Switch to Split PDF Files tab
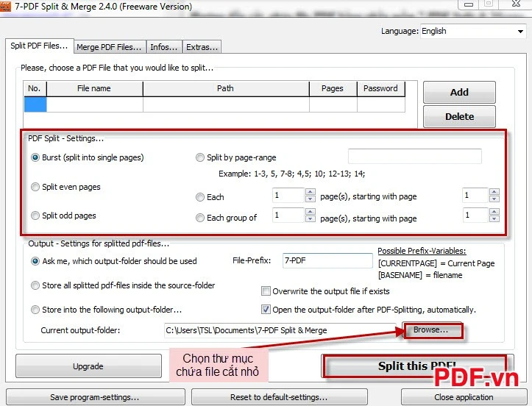This screenshot has width=532, height=406. 39,46
